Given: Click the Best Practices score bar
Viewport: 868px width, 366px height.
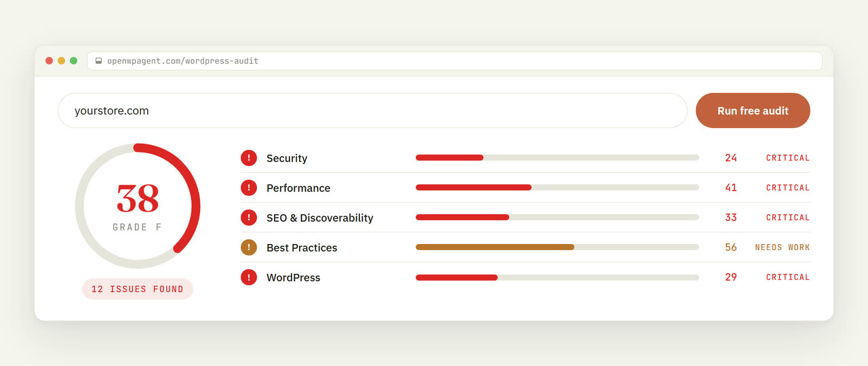Looking at the screenshot, I should click(557, 247).
